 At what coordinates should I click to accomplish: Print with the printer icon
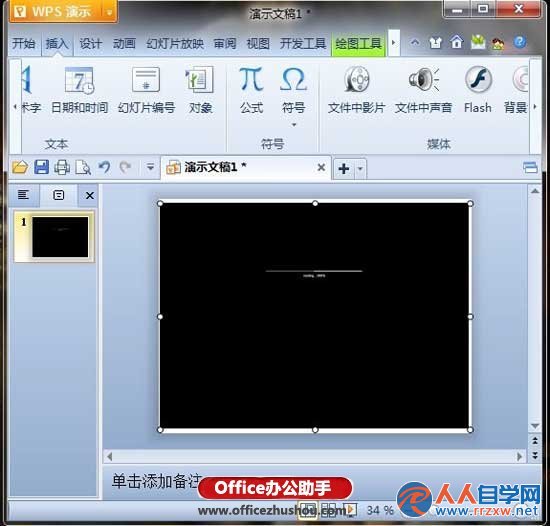pos(62,167)
